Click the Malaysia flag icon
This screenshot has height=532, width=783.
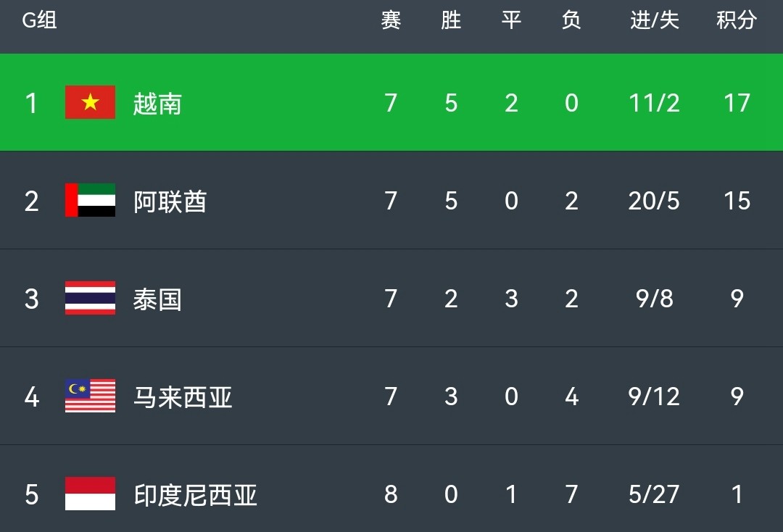point(90,396)
